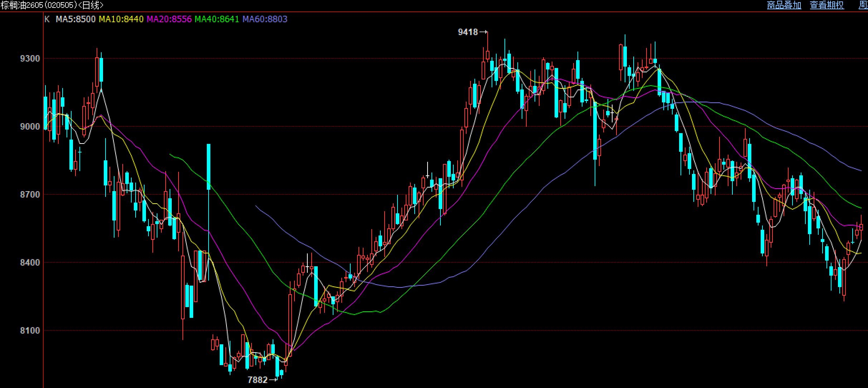Click the 查看期权 options link

[x=827, y=5]
